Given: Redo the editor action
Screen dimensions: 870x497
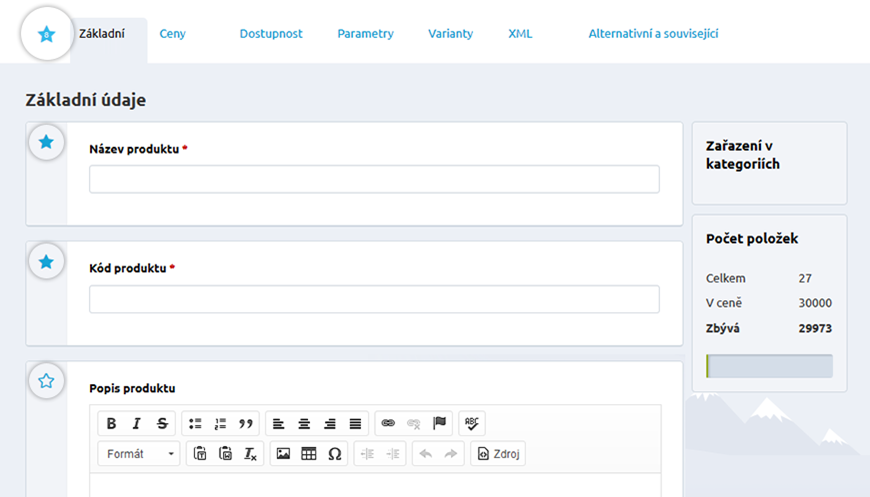Looking at the screenshot, I should pyautogui.click(x=451, y=454).
